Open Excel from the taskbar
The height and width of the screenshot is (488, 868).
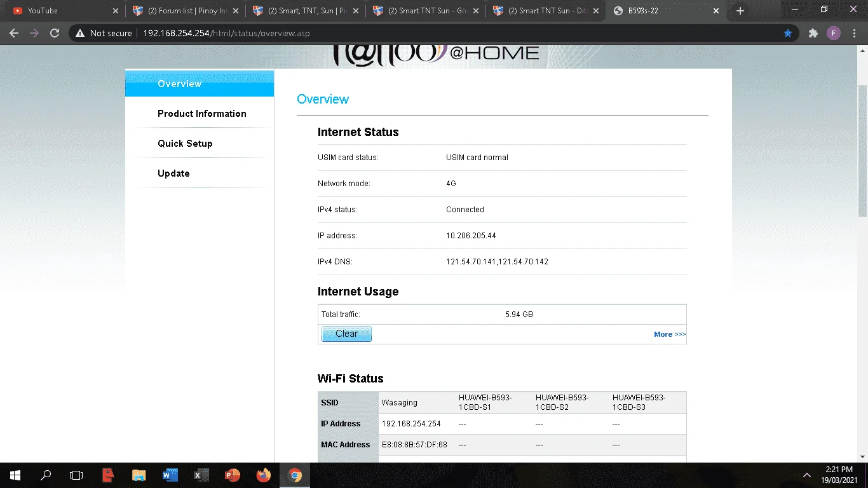pos(201,475)
